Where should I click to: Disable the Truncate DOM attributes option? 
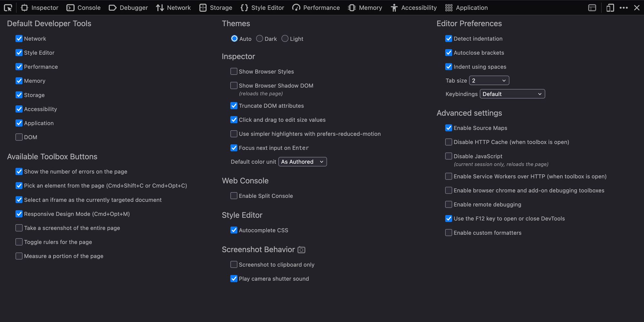tap(234, 106)
